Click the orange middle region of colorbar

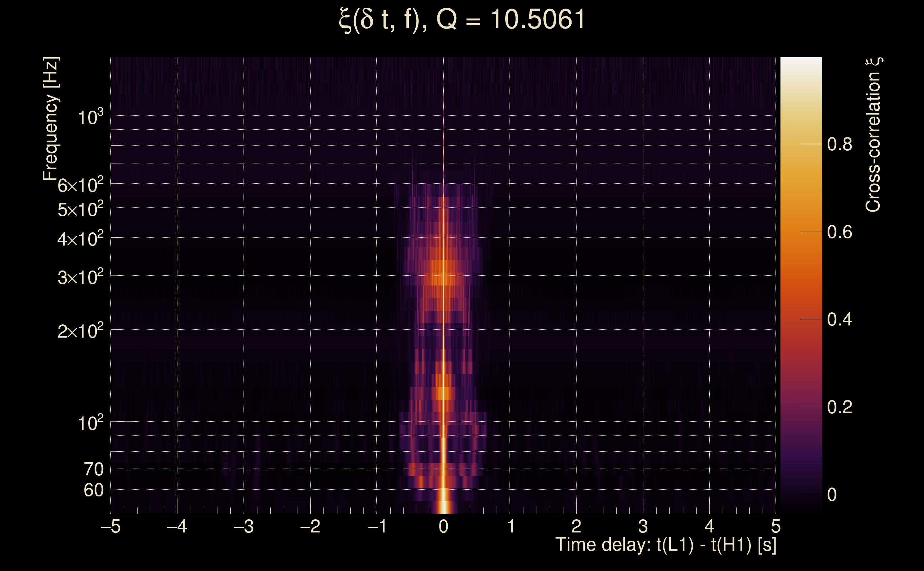[801, 242]
